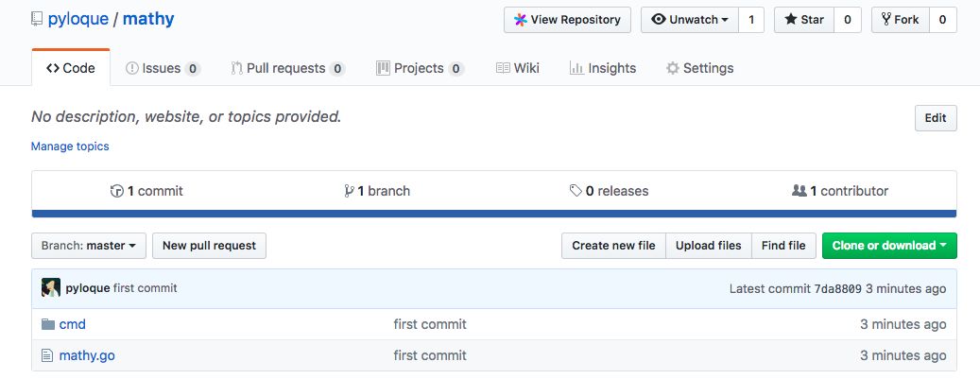Click '3 minutes ago' in the cmd row
This screenshot has width=980, height=379.
click(x=903, y=324)
